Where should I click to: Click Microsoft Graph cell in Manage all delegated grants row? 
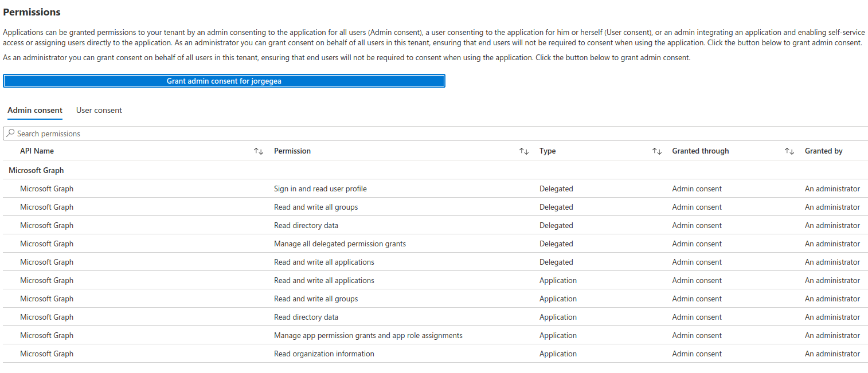coord(46,244)
